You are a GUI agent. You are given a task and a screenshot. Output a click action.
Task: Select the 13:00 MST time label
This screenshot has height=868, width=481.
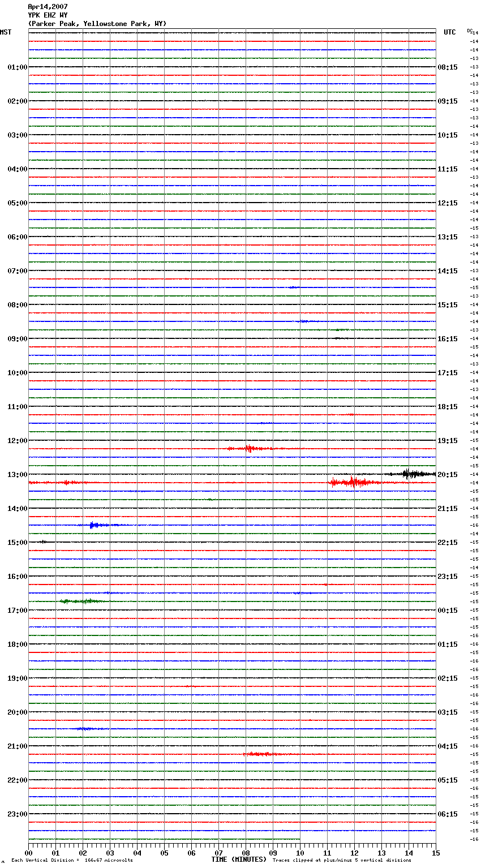[17, 475]
